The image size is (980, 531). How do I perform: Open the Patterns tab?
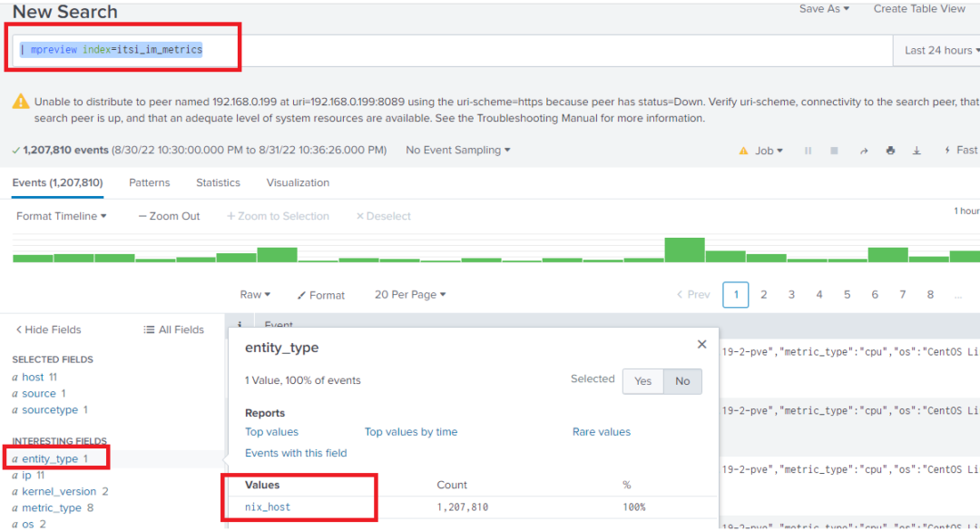(149, 182)
